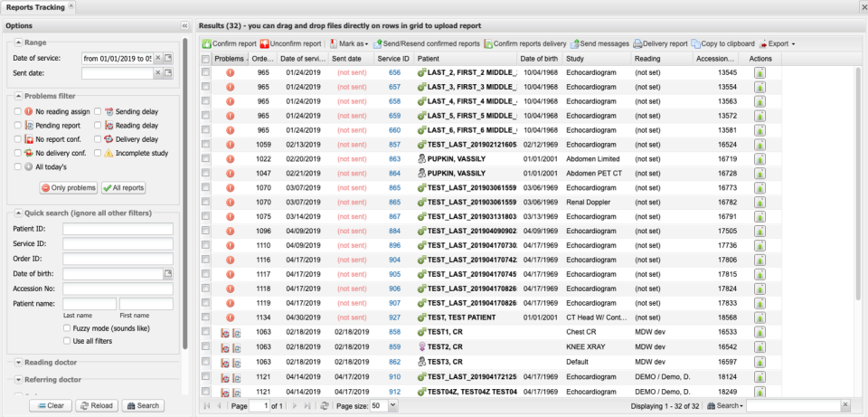Collapse the Quick search section
The height and width of the screenshot is (417, 868).
(19, 213)
